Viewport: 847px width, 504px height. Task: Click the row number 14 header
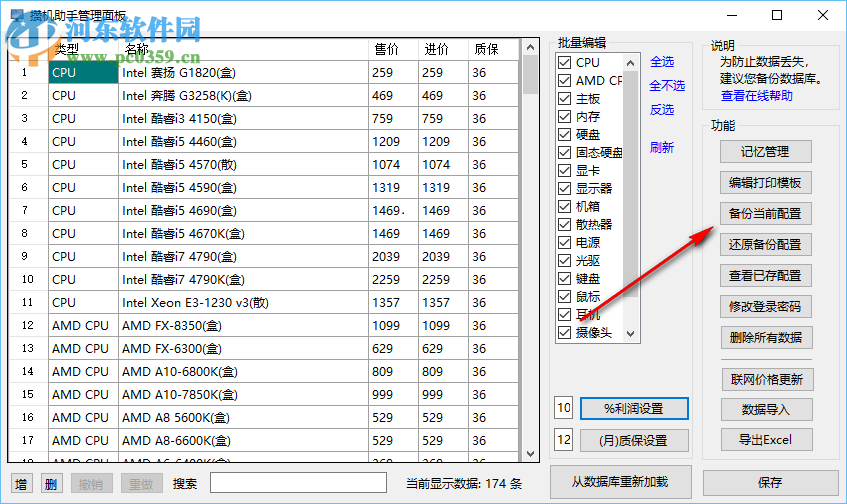point(28,372)
